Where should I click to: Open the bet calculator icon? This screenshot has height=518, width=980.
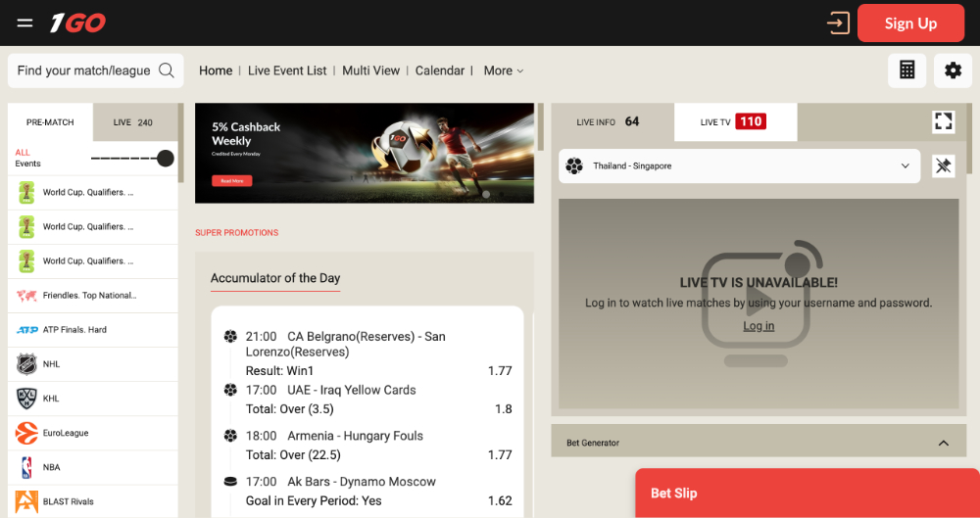pyautogui.click(x=906, y=71)
